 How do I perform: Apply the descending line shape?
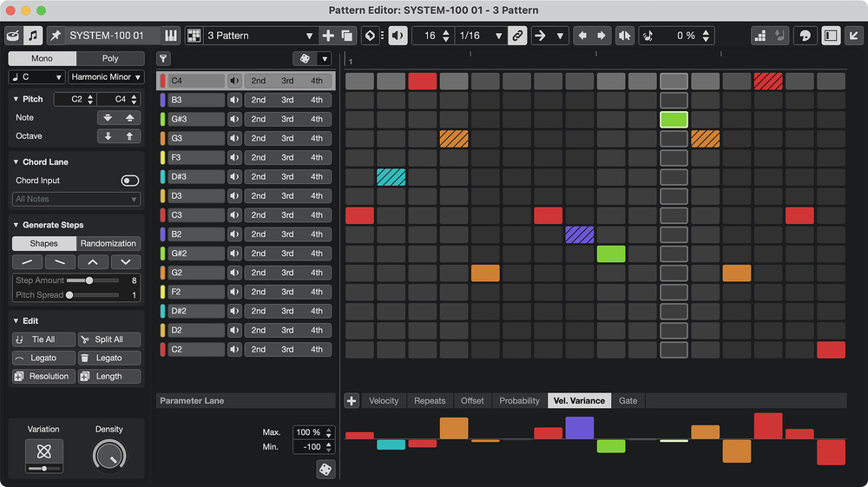tap(60, 262)
